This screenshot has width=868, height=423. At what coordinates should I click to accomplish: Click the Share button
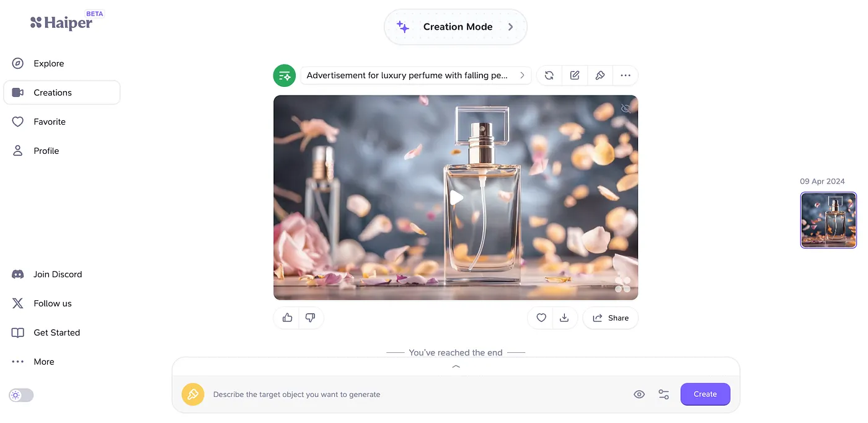[610, 318]
